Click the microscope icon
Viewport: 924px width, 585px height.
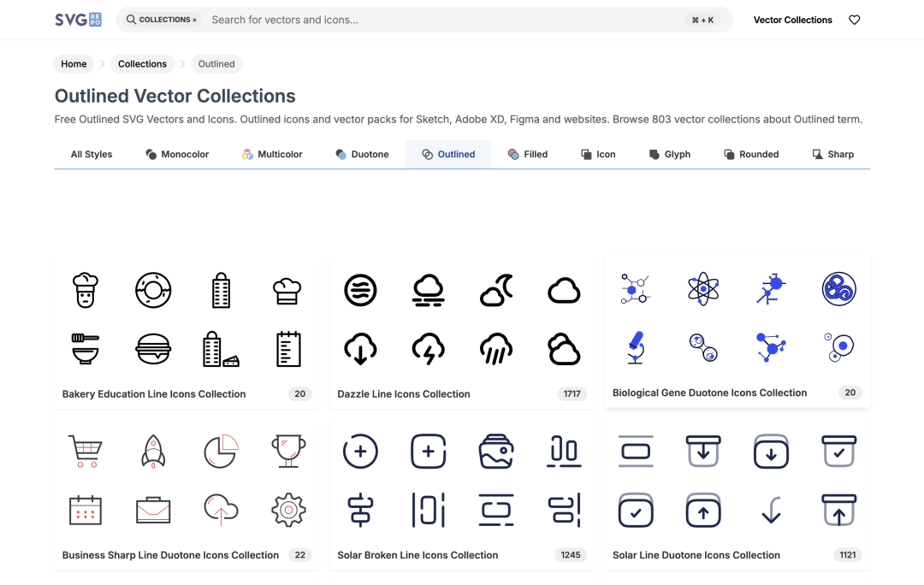coord(635,347)
